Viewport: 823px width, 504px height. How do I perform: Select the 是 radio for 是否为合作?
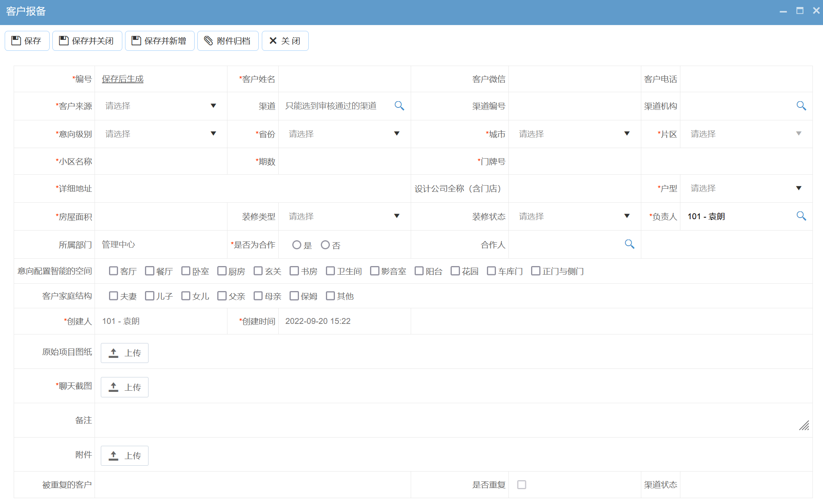[297, 245]
